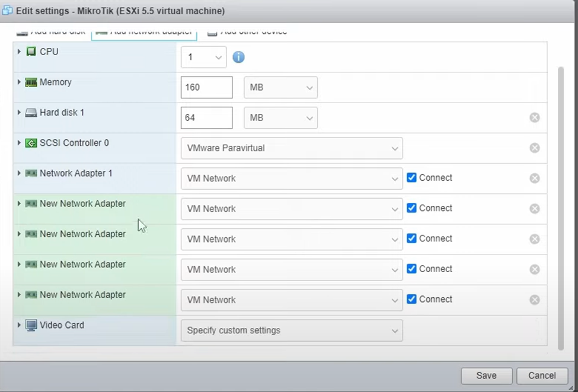Uncheck Connect for Network Adapter 1
Screen dimensions: 578x392
point(411,178)
